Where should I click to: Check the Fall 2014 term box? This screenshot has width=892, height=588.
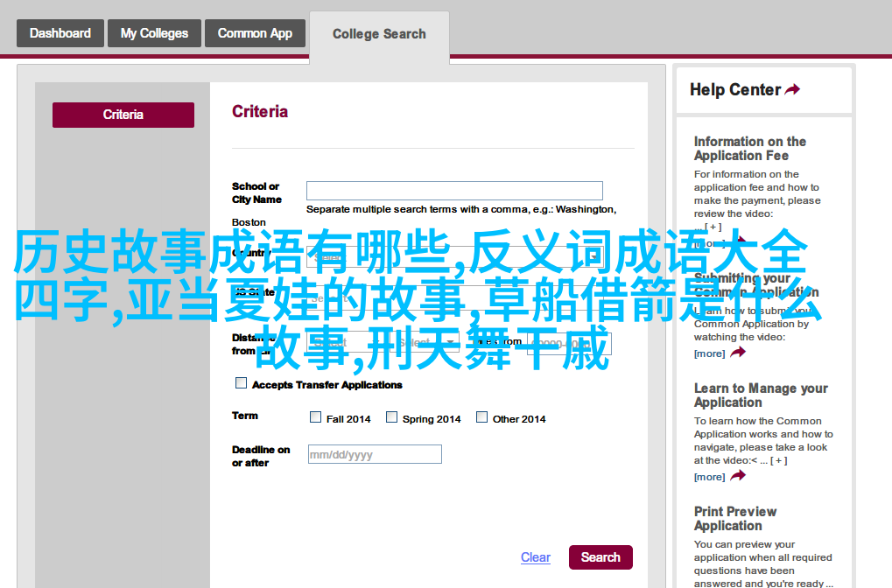coord(315,417)
